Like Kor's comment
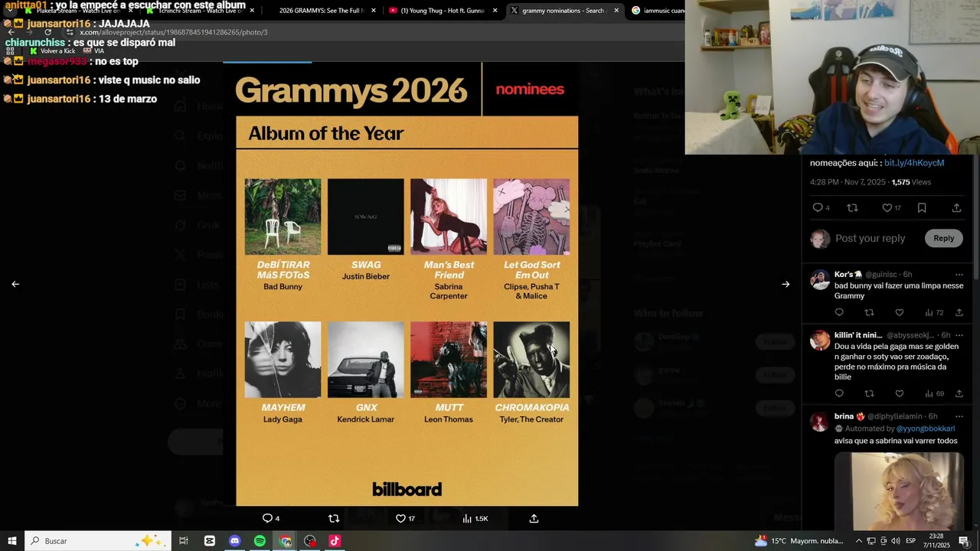The image size is (980, 551). 900,312
